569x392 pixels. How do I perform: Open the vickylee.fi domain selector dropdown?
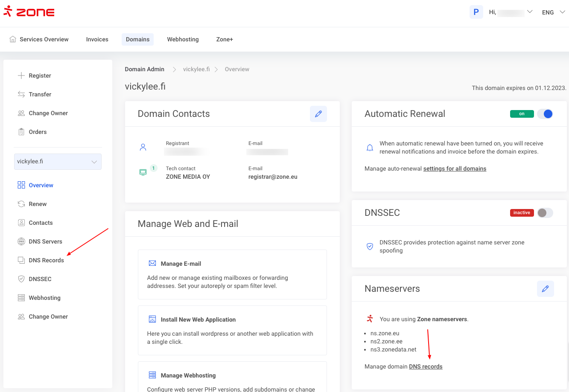click(x=58, y=162)
